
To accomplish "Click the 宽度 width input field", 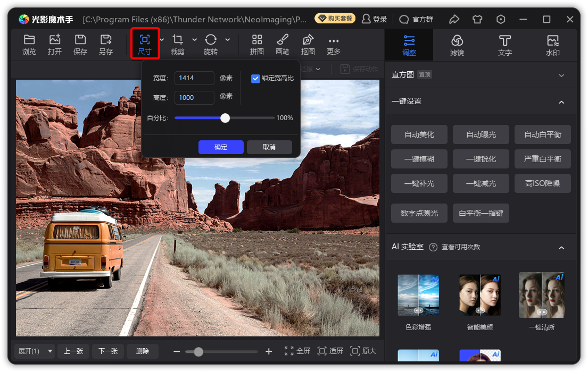I will click(194, 78).
